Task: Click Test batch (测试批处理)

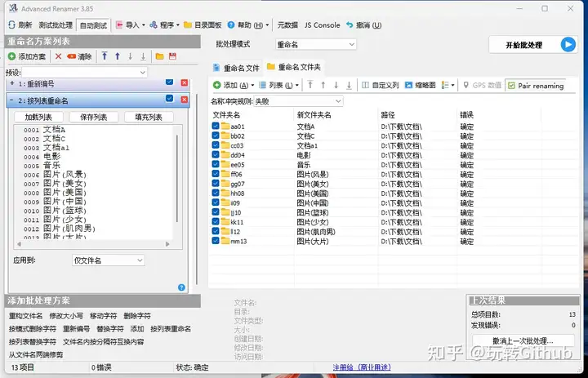Action: click(x=56, y=25)
